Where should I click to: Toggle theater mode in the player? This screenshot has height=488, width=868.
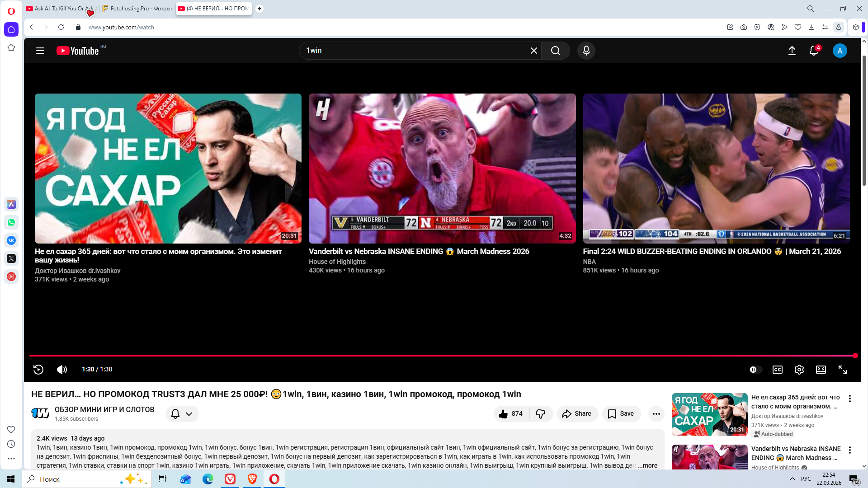[x=821, y=370]
